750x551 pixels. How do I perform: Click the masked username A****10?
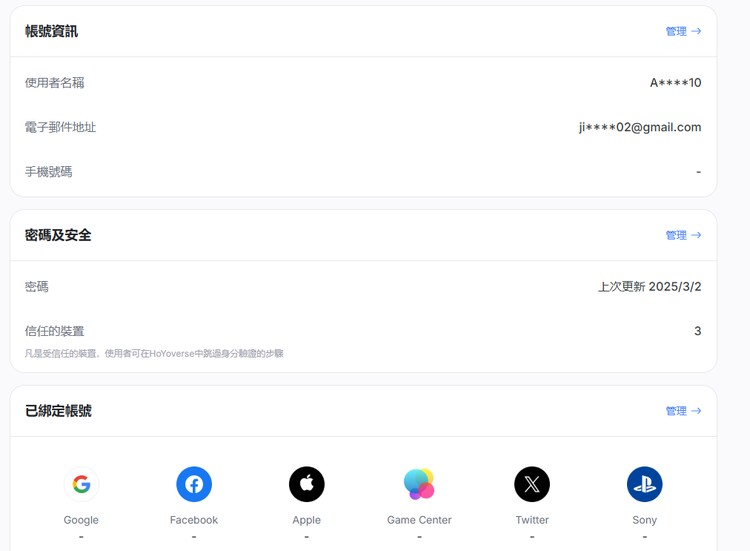click(x=675, y=83)
